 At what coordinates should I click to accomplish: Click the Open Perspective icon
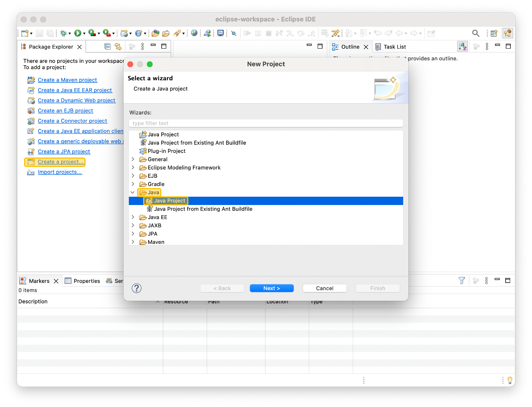point(494,33)
